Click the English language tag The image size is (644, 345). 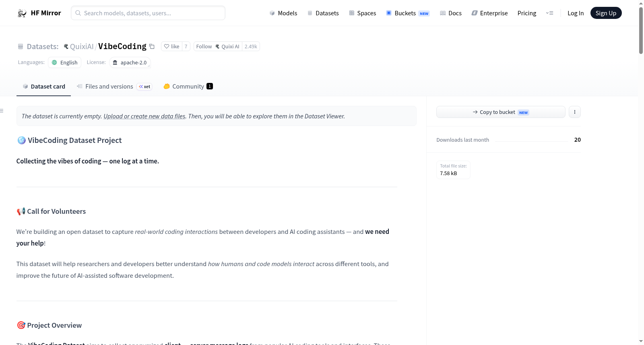[64, 62]
